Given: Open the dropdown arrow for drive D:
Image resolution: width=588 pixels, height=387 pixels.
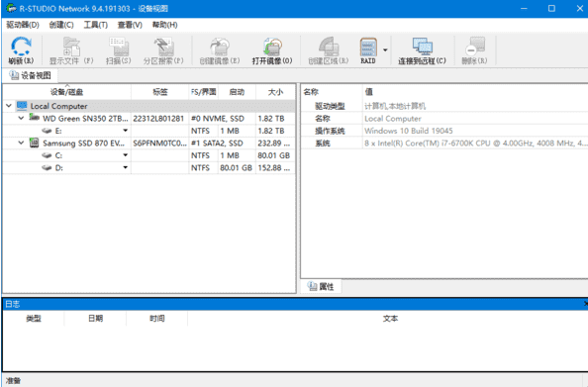Looking at the screenshot, I should 126,167.
